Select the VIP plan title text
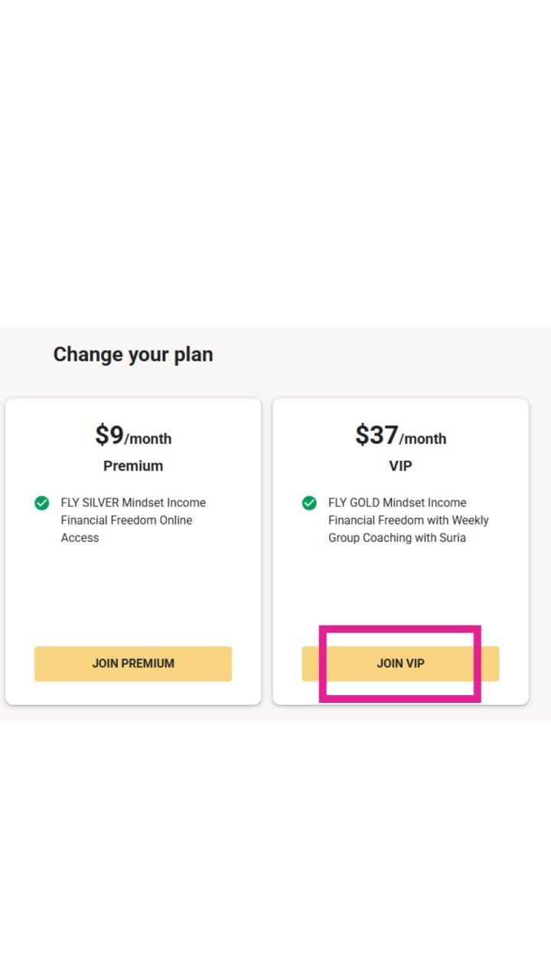 [x=400, y=465]
